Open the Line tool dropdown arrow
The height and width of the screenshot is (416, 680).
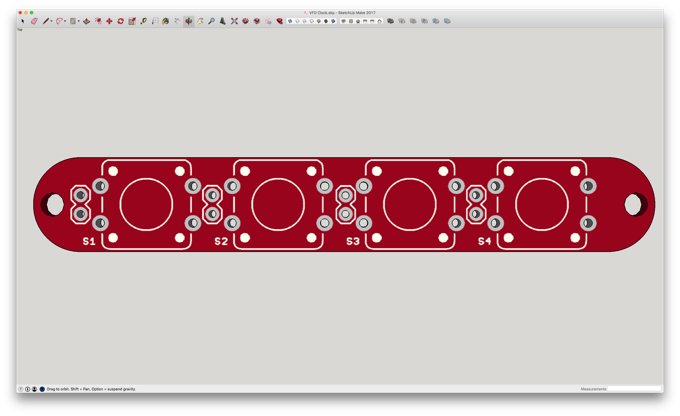click(51, 21)
